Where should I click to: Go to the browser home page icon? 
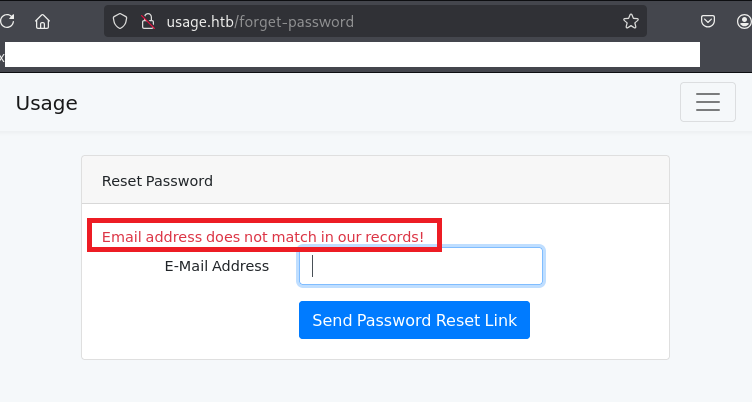pos(42,21)
